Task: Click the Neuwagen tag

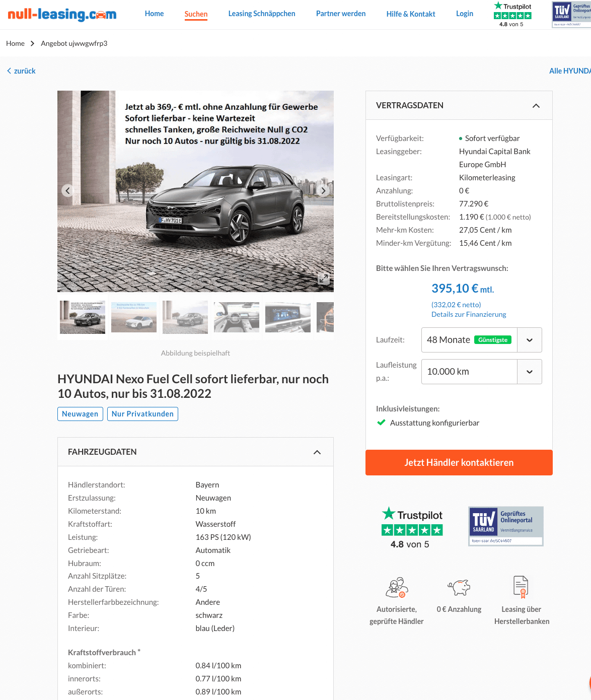Action: (80, 414)
